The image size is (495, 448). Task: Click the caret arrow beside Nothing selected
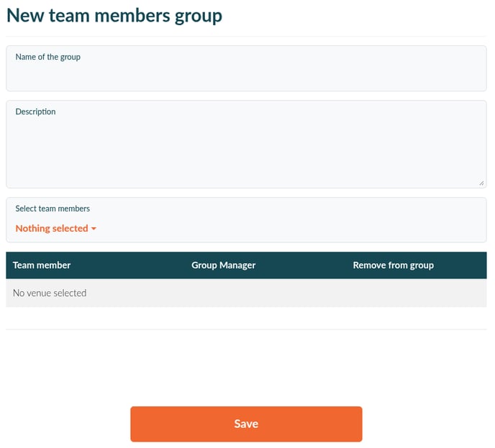pyautogui.click(x=94, y=229)
